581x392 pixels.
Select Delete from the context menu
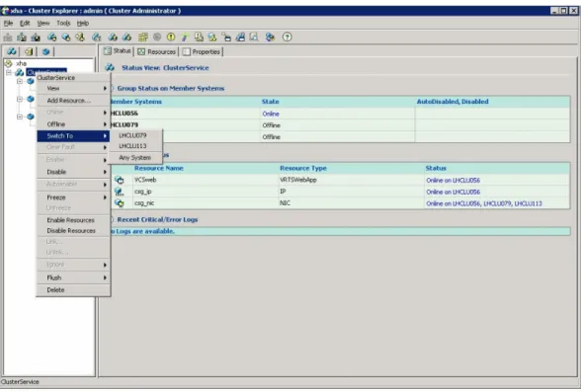point(73,290)
